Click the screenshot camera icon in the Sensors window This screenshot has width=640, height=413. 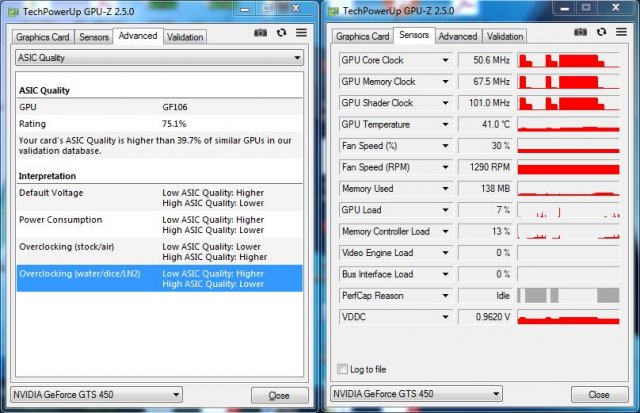(582, 33)
